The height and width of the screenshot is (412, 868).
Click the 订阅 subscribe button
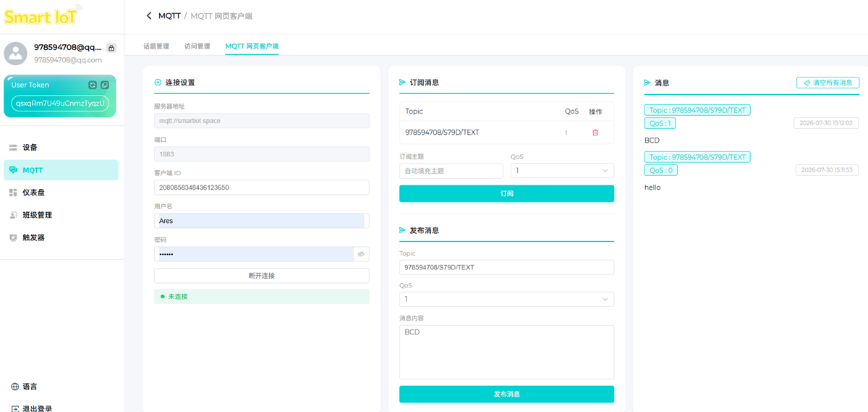(506, 193)
